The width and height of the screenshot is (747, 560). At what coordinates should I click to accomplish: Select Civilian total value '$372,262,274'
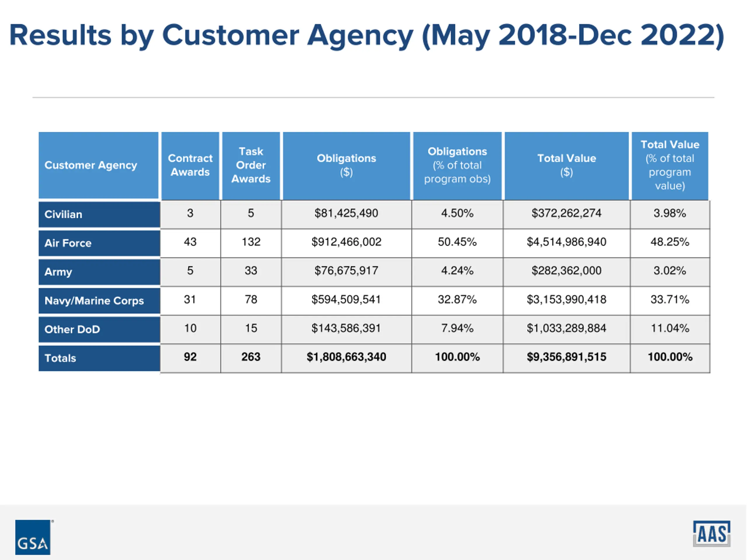tap(567, 214)
